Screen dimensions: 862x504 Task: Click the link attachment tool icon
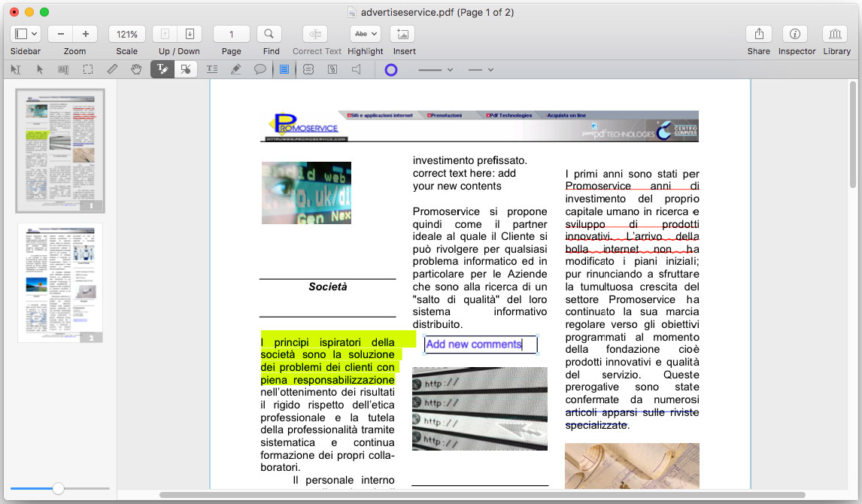(x=332, y=69)
